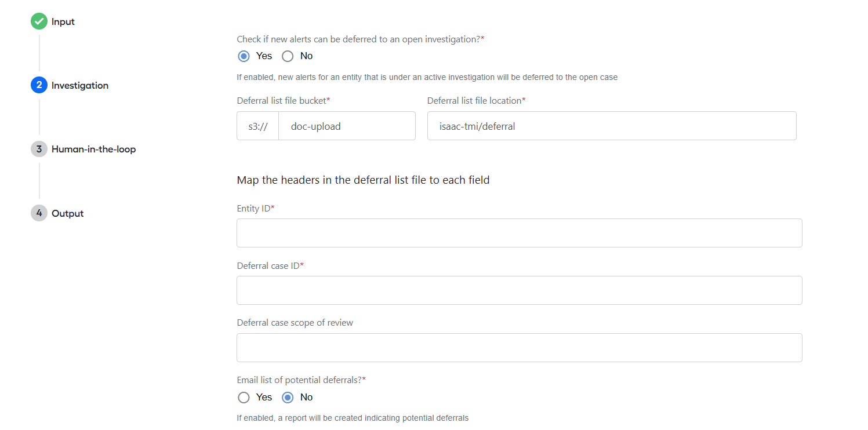Screen dimensions: 868x430
Task: Focus the Entity ID input field
Action: [x=520, y=233]
